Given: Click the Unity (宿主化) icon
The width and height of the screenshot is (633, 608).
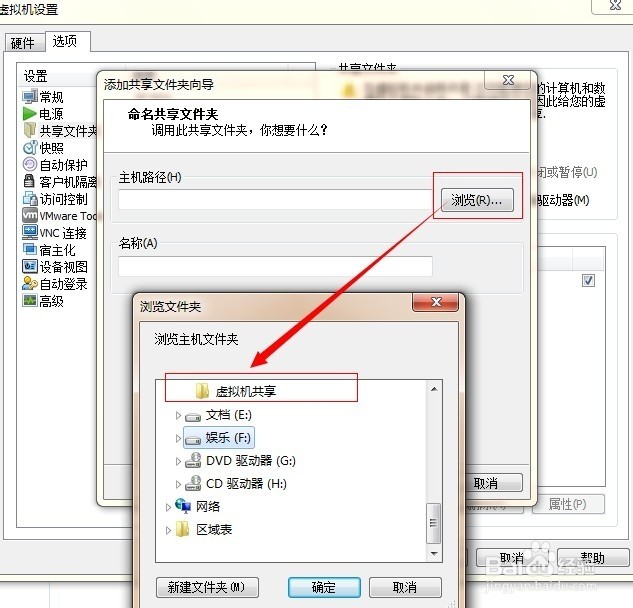Looking at the screenshot, I should point(30,249).
